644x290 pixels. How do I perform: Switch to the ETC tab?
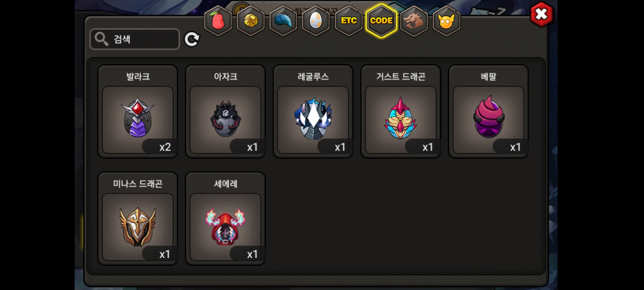click(349, 21)
